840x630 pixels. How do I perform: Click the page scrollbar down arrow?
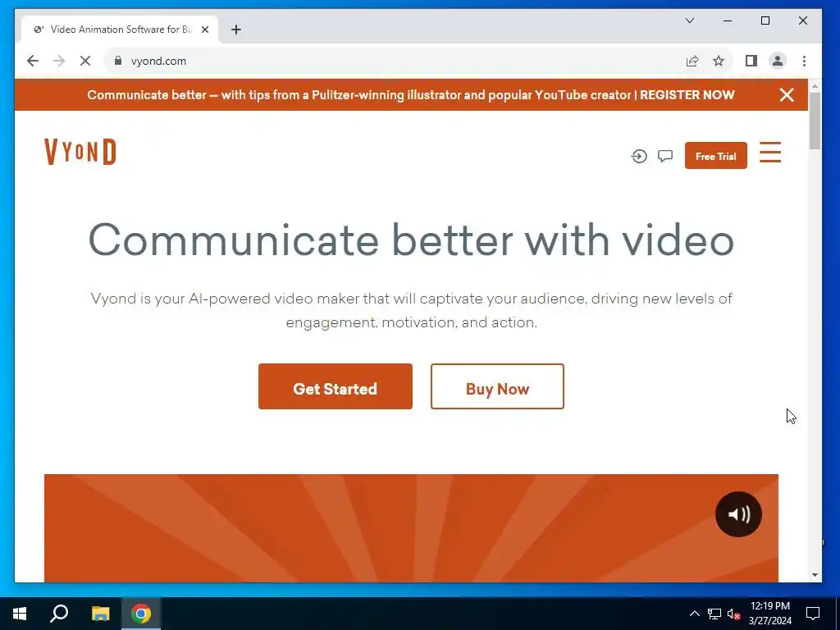(x=815, y=575)
